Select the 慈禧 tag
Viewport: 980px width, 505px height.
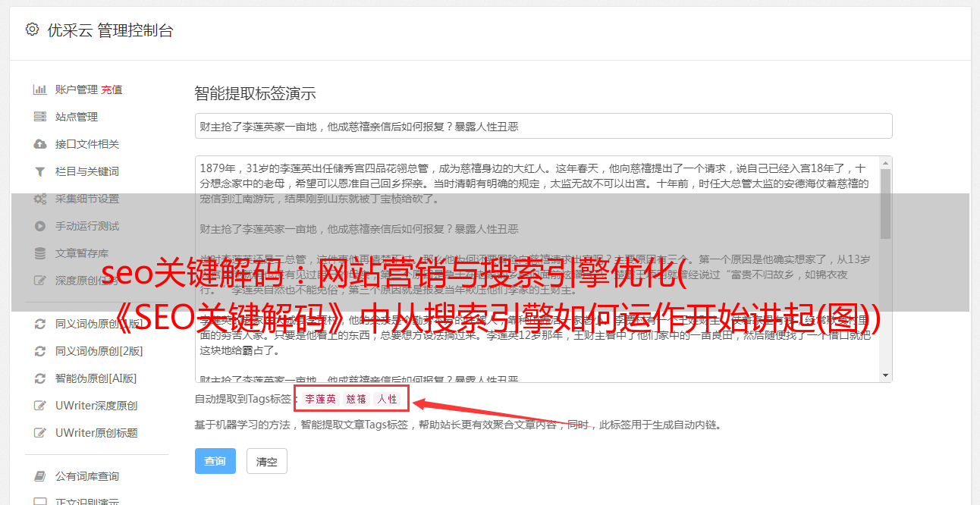(357, 399)
